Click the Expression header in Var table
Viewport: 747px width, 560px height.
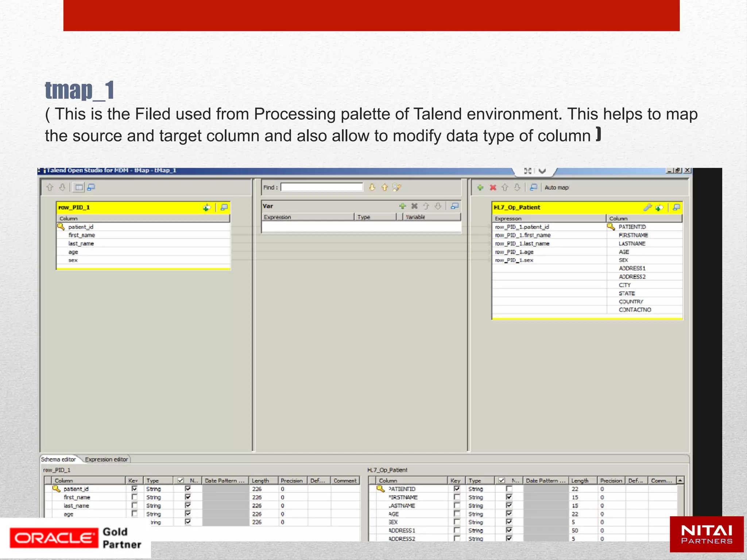click(x=307, y=217)
